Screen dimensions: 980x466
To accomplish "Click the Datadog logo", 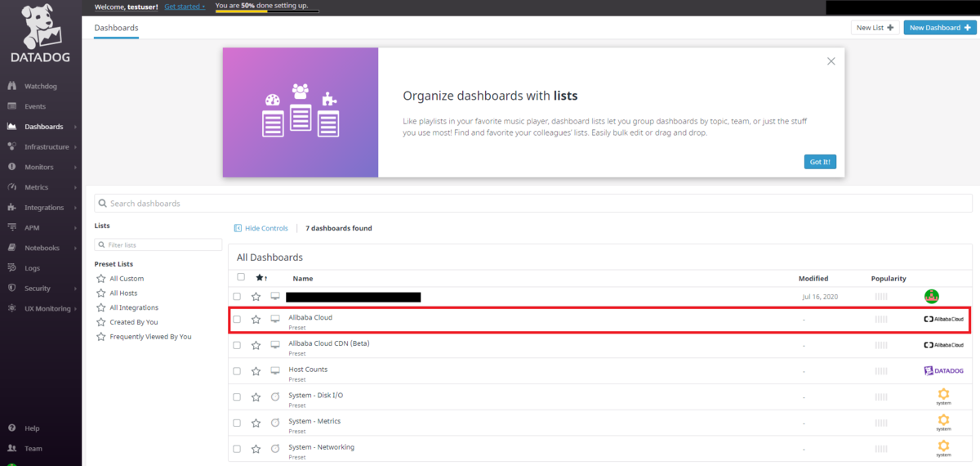I will pyautogui.click(x=40, y=35).
